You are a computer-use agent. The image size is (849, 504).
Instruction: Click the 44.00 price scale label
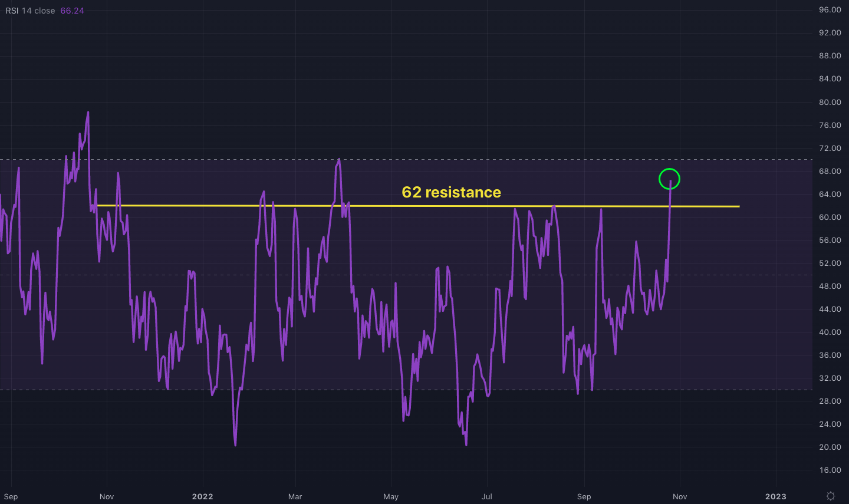click(x=830, y=309)
